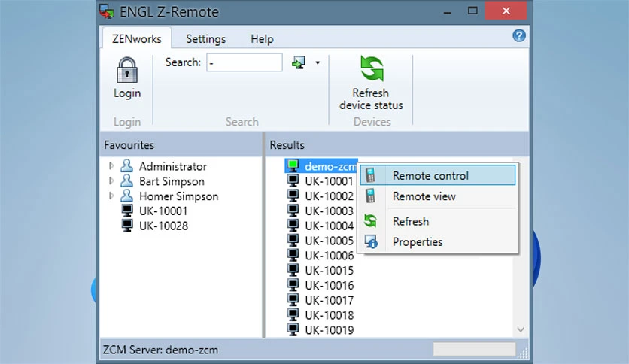
Task: Expand the Bart Simpson favourites node
Action: [111, 180]
